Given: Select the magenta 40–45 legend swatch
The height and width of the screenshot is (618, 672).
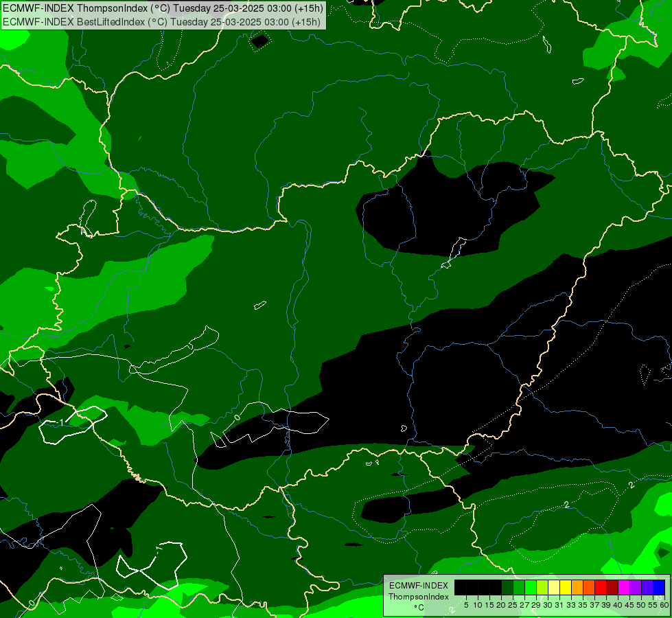Looking at the screenshot, I should (x=624, y=588).
